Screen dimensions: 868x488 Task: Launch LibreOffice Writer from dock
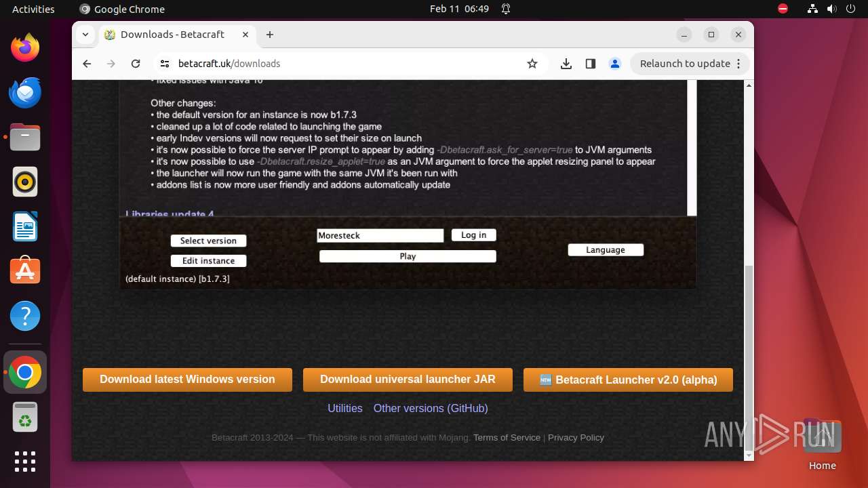(x=25, y=226)
